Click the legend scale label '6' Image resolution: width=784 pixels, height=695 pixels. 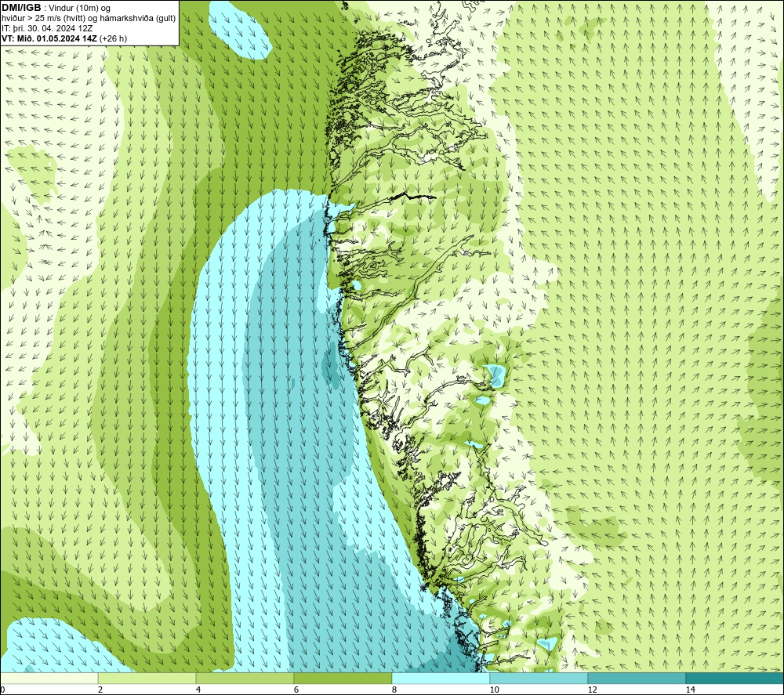(x=296, y=690)
